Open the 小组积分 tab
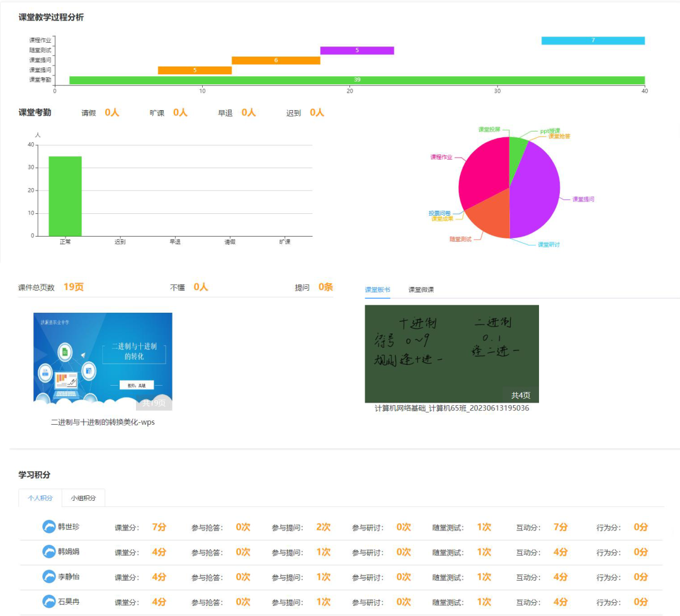This screenshot has width=680, height=616. (83, 498)
